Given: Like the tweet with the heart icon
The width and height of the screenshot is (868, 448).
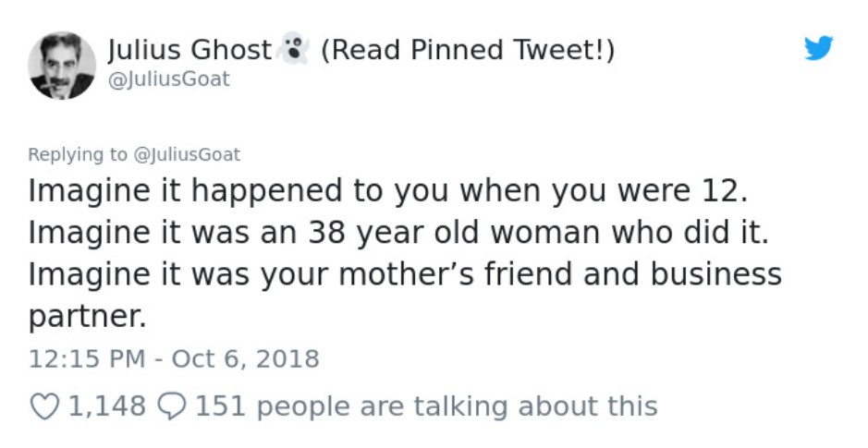Looking at the screenshot, I should [45, 406].
